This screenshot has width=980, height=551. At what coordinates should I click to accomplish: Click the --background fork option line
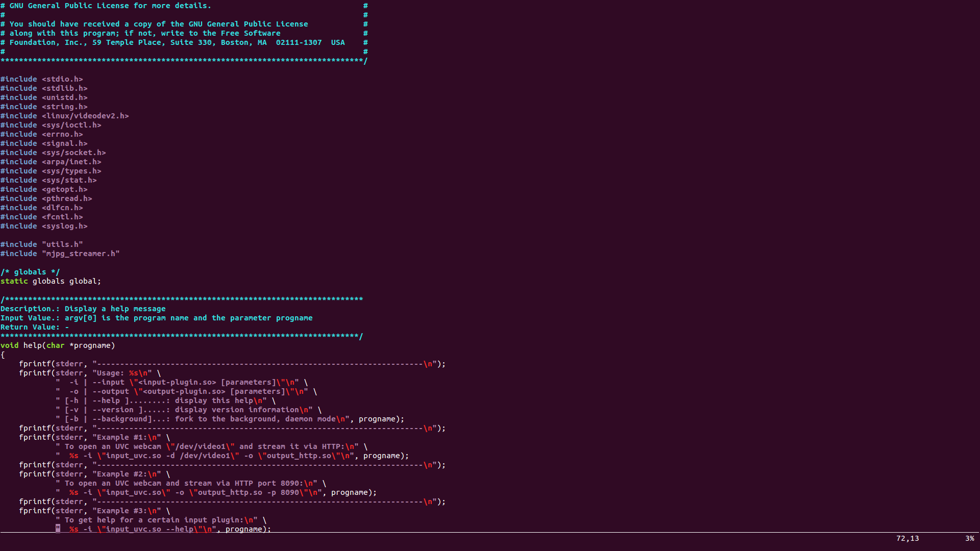coord(204,419)
